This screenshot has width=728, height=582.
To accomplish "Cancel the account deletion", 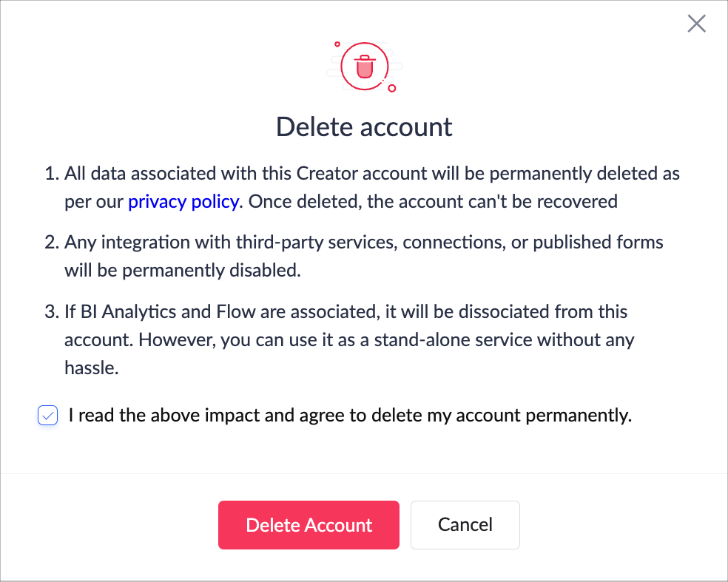I will [x=465, y=525].
